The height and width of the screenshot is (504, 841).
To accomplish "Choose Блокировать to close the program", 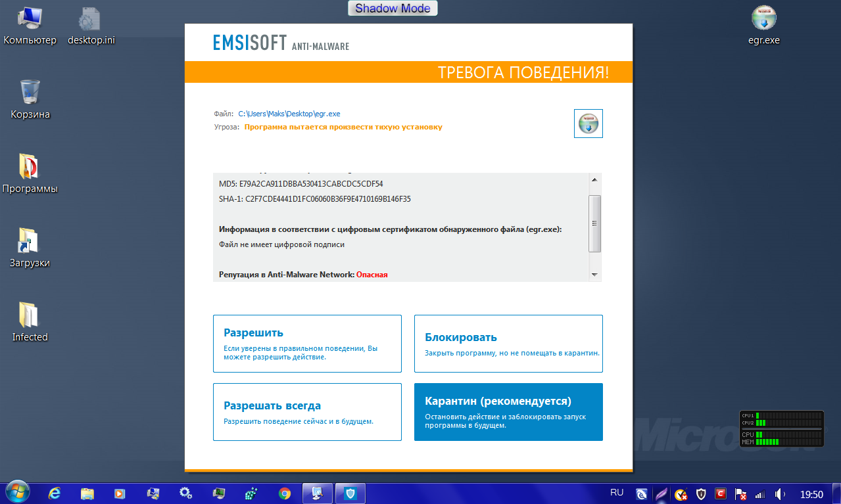I will [508, 344].
